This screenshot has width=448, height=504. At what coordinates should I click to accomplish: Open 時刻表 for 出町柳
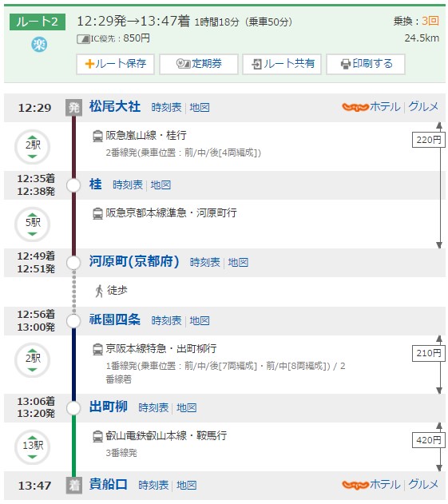(x=153, y=408)
